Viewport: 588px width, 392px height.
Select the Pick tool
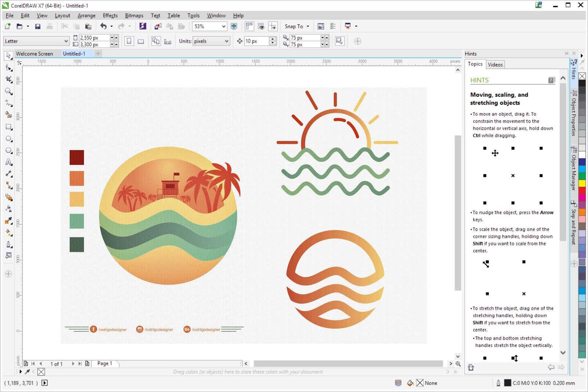[x=8, y=56]
